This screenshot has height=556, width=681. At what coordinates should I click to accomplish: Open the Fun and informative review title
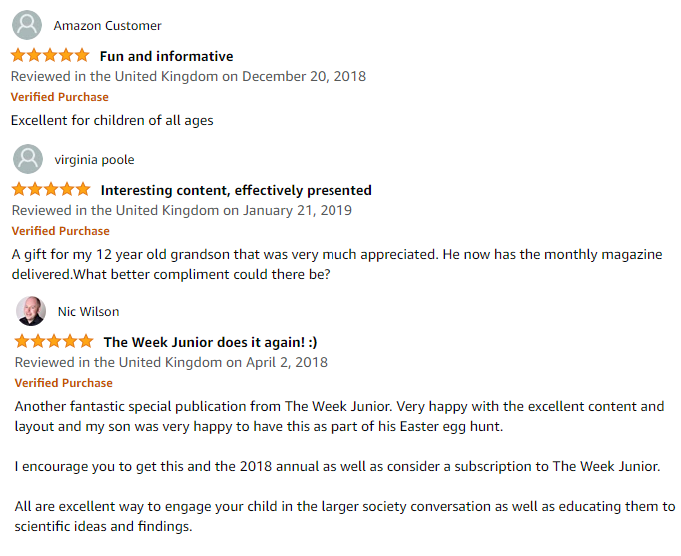[x=166, y=56]
